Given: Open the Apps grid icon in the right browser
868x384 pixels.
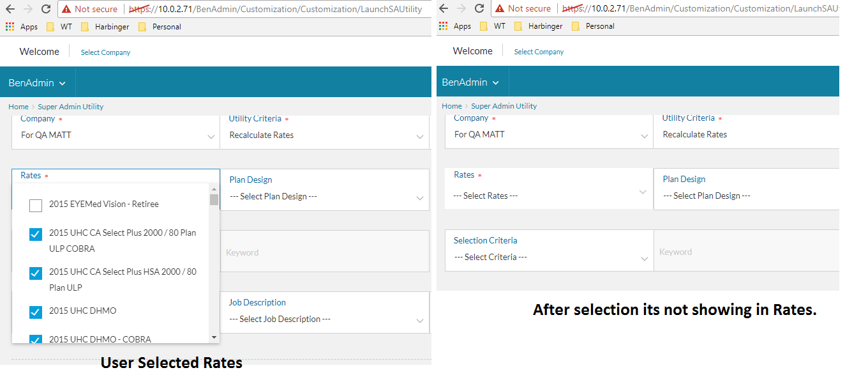Looking at the screenshot, I should (x=444, y=26).
